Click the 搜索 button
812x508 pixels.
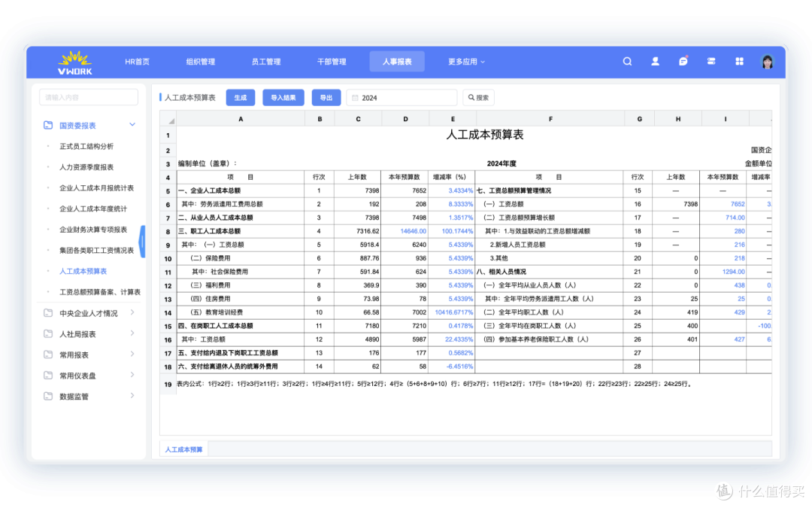tap(478, 97)
